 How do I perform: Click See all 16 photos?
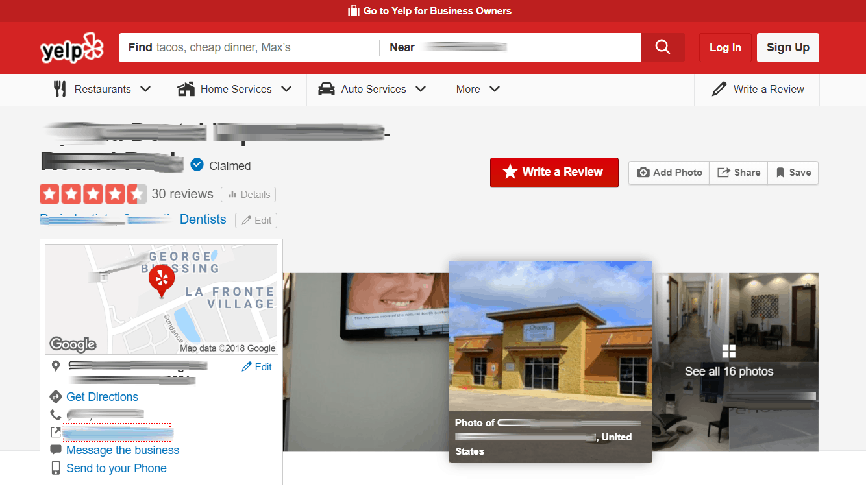pyautogui.click(x=729, y=372)
